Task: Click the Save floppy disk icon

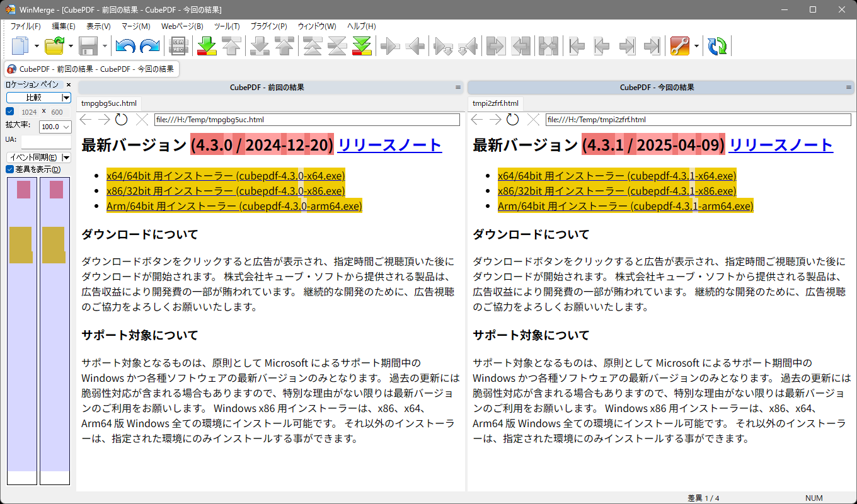Action: (88, 46)
